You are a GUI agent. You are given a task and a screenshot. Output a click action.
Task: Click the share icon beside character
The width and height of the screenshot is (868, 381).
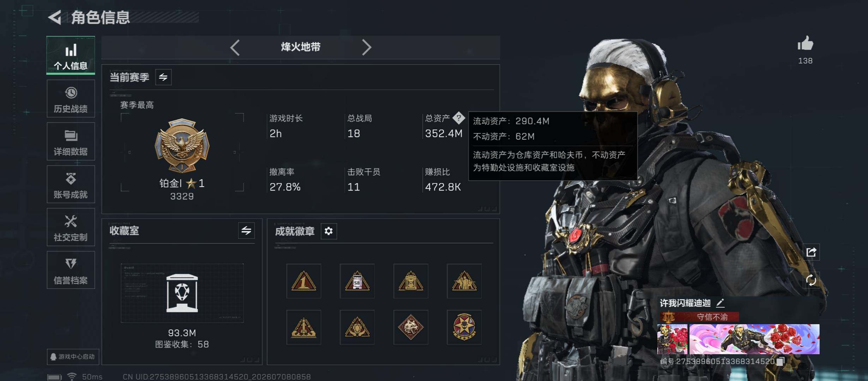[811, 252]
